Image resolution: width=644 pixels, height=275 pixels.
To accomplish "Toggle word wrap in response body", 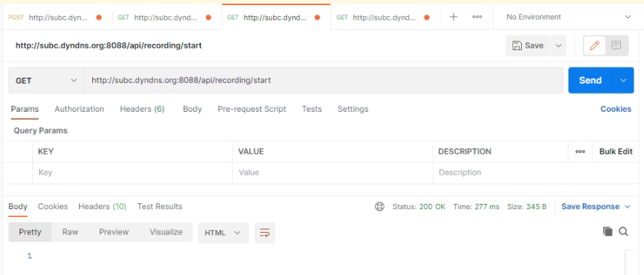I will click(x=265, y=233).
